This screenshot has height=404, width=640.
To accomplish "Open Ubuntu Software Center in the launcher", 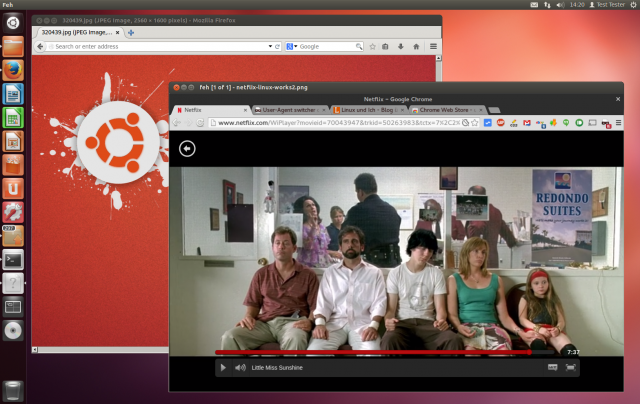I will [13, 165].
